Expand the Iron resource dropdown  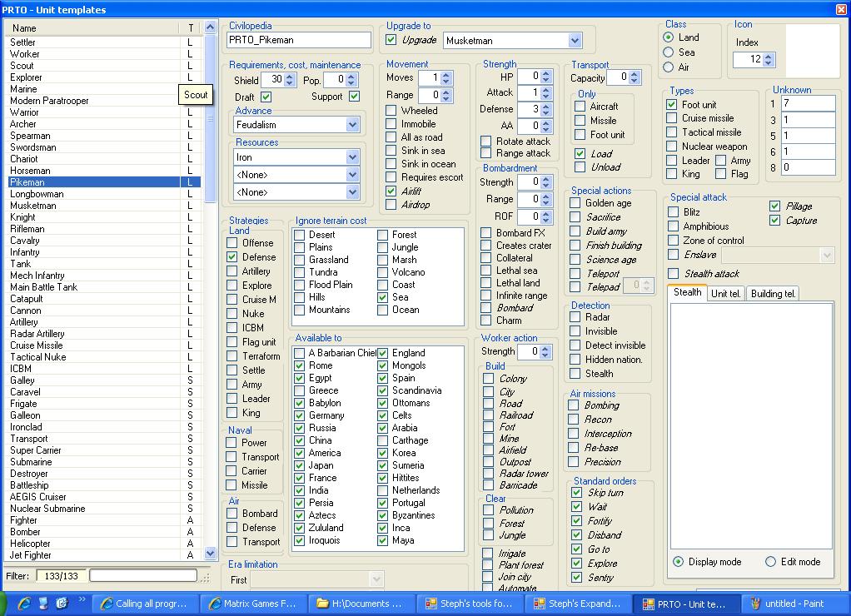(353, 157)
